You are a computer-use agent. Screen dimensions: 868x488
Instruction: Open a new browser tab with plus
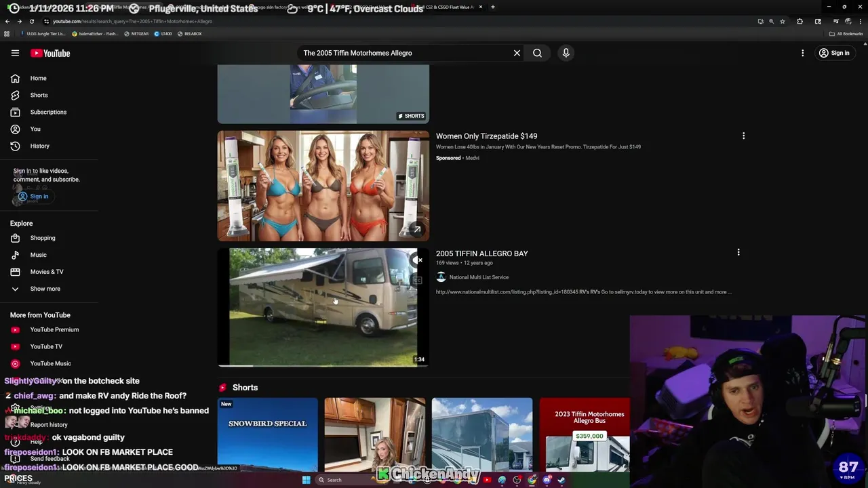(493, 7)
